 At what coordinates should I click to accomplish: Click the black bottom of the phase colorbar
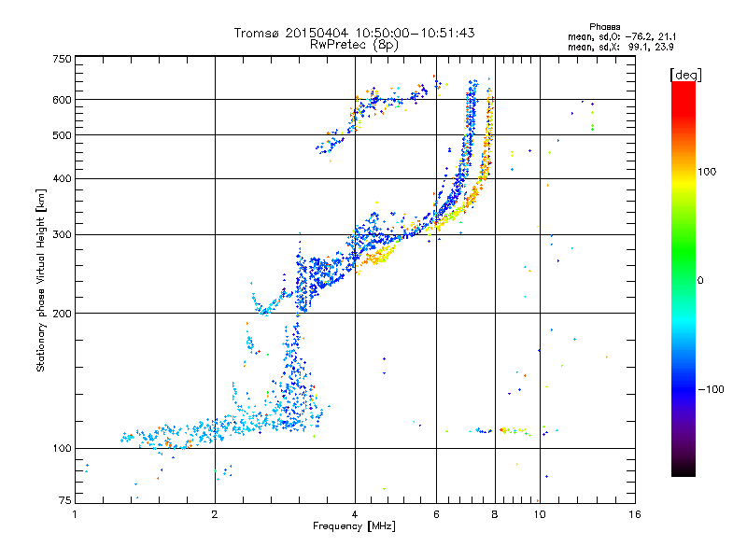point(684,469)
